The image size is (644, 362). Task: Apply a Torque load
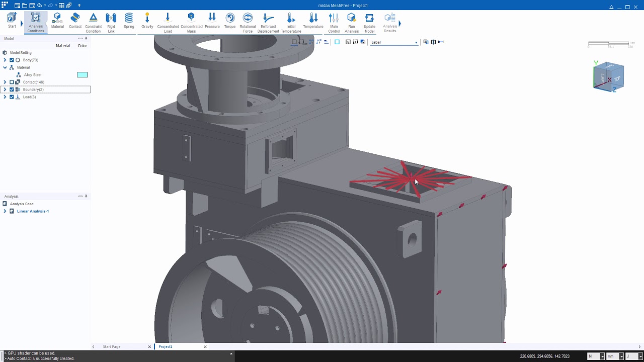coord(230,21)
